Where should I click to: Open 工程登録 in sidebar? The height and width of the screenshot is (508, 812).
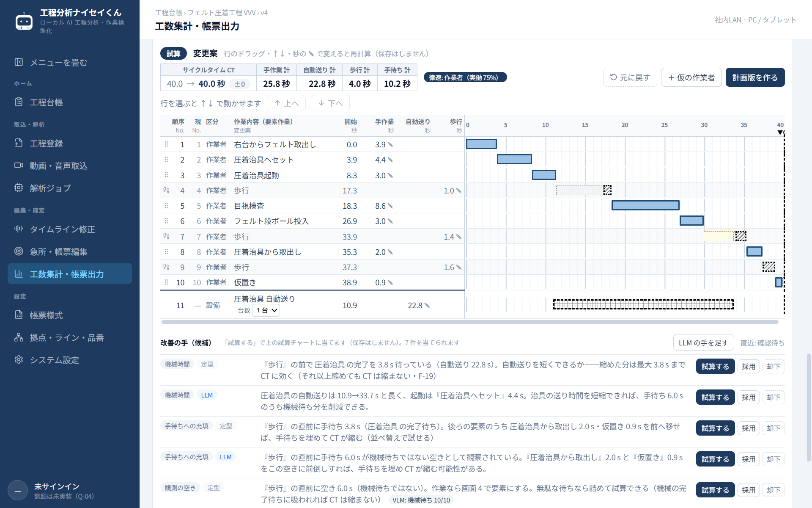70,143
